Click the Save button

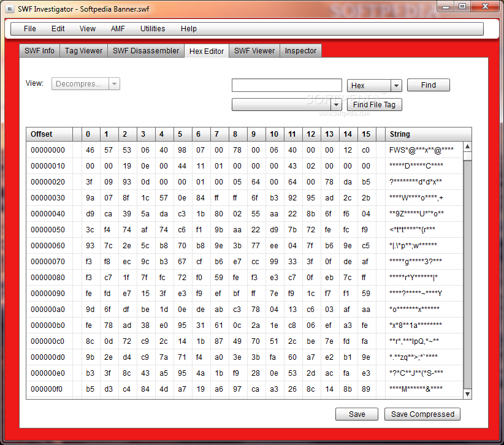coord(357,414)
